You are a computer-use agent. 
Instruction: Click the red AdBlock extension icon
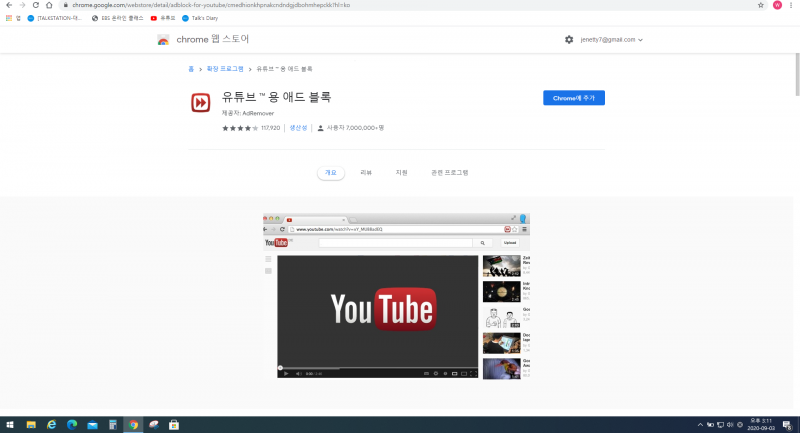pyautogui.click(x=201, y=103)
